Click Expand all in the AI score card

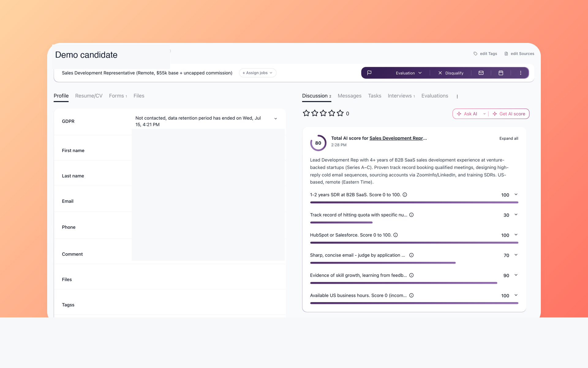click(x=509, y=139)
